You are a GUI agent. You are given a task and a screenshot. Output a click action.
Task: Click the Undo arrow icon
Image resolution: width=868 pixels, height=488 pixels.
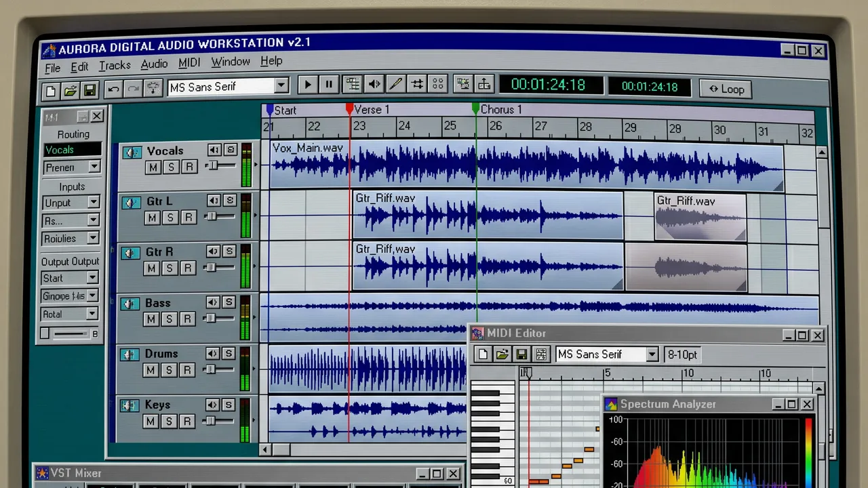113,88
